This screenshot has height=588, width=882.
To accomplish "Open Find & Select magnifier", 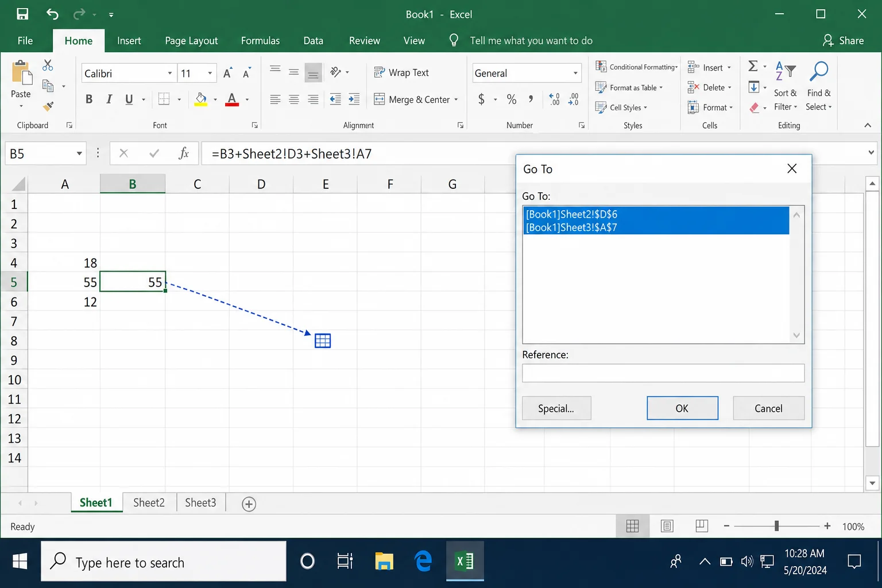I will 818,86.
